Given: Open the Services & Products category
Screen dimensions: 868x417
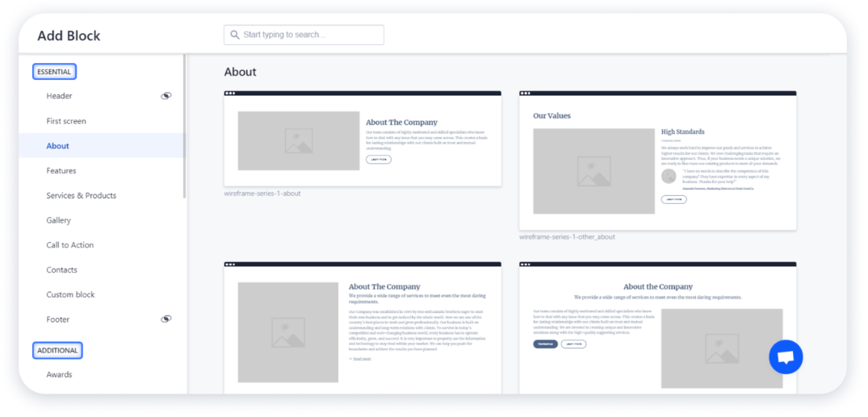Looking at the screenshot, I should 81,196.
